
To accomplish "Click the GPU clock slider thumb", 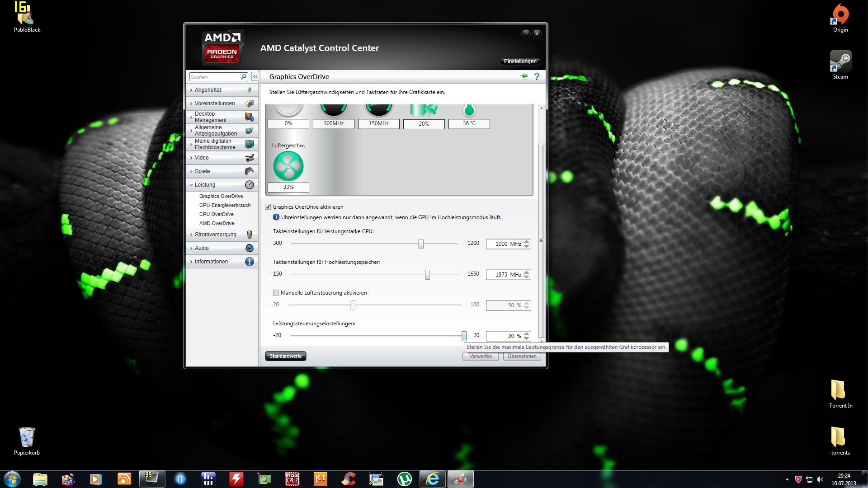I will (x=421, y=244).
